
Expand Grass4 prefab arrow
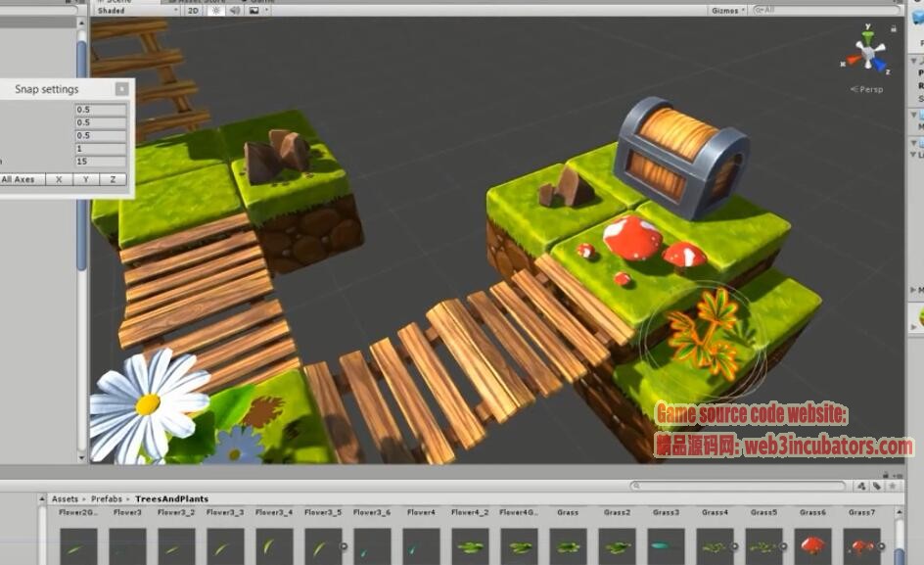pyautogui.click(x=735, y=546)
